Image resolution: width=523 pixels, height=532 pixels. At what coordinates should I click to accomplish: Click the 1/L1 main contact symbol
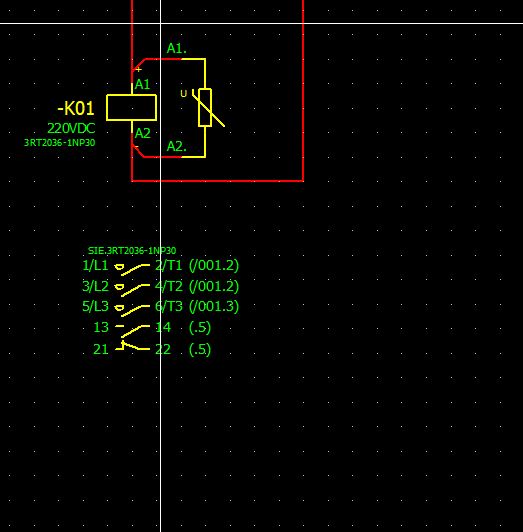tap(132, 268)
